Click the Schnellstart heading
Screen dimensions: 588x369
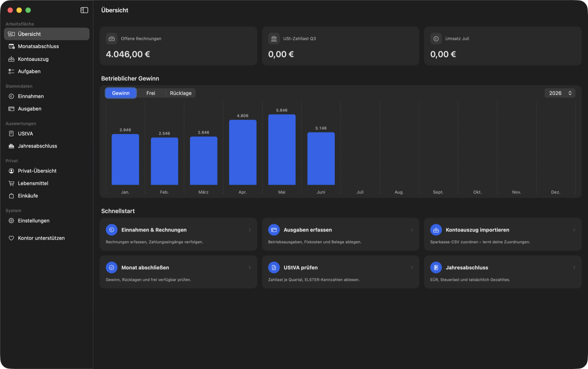(118, 211)
